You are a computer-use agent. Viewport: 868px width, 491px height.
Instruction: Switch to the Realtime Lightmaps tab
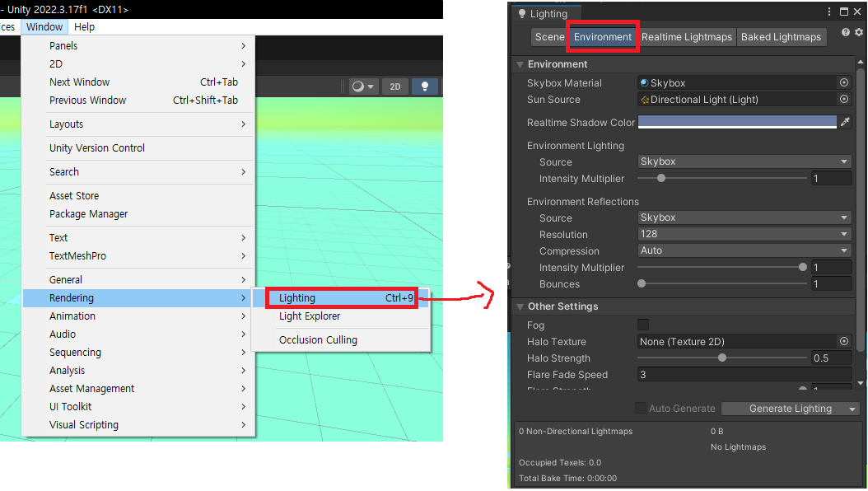(x=687, y=37)
